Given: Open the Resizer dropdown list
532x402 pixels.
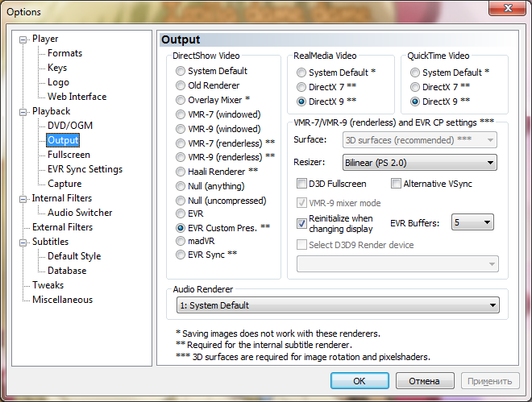Looking at the screenshot, I should click(x=418, y=163).
